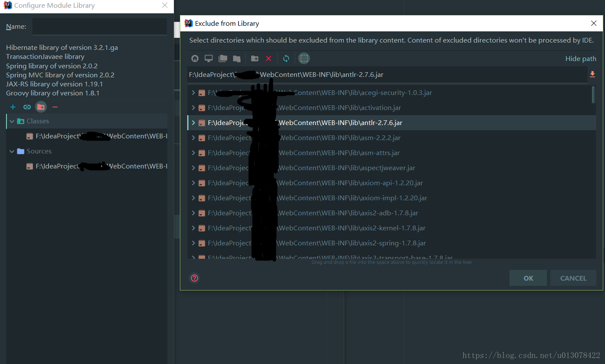
Task: Open the recent path history arrow
Action: [593, 74]
